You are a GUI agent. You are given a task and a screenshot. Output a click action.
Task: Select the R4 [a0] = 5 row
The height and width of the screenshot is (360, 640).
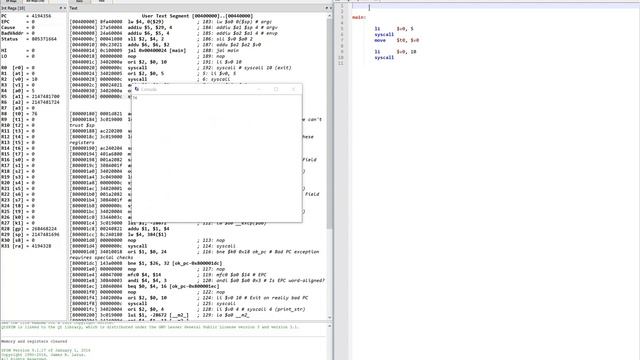coord(18,91)
